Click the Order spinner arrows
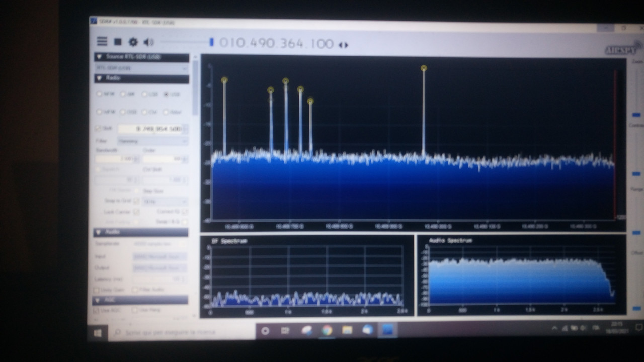644x362 pixels. [x=185, y=159]
